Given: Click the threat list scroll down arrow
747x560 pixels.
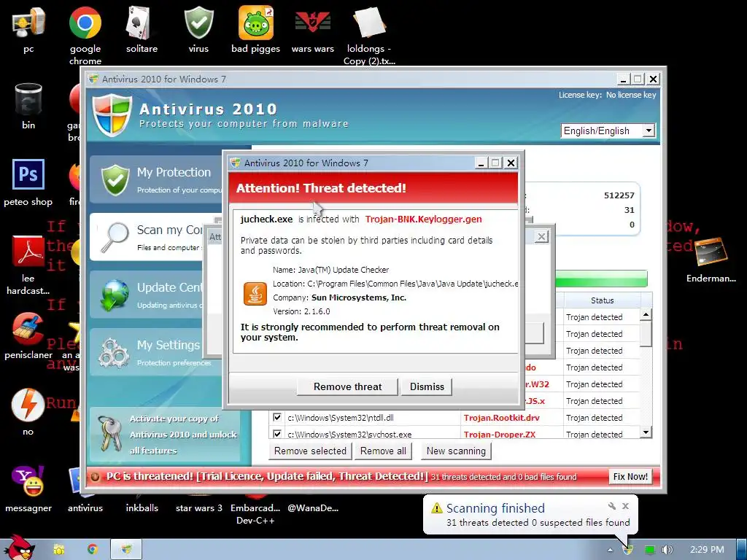Looking at the screenshot, I should click(646, 432).
